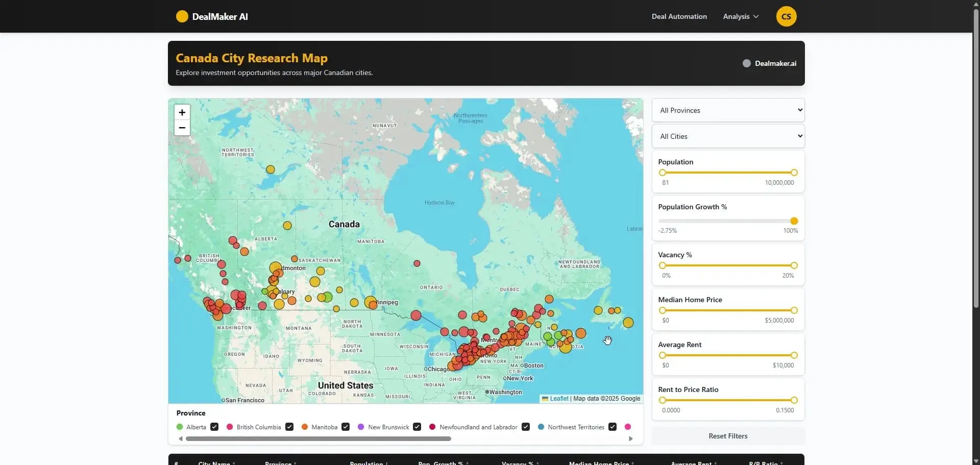
Task: Click the map zoom in button
Action: (x=182, y=112)
